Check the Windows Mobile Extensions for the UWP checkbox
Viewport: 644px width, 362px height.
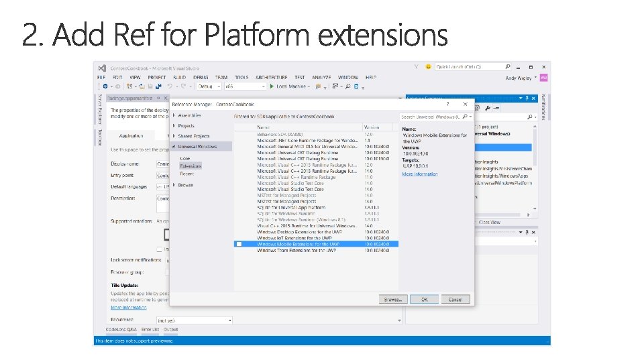coord(239,244)
